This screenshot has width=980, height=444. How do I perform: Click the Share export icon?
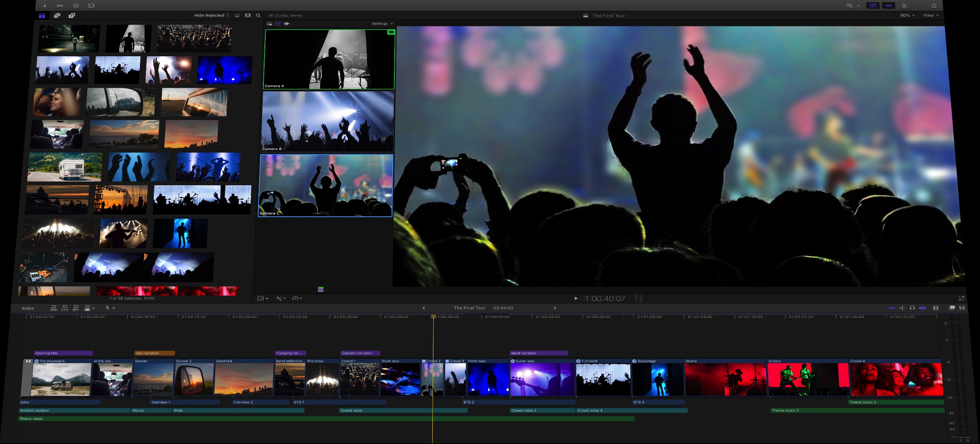(934, 6)
